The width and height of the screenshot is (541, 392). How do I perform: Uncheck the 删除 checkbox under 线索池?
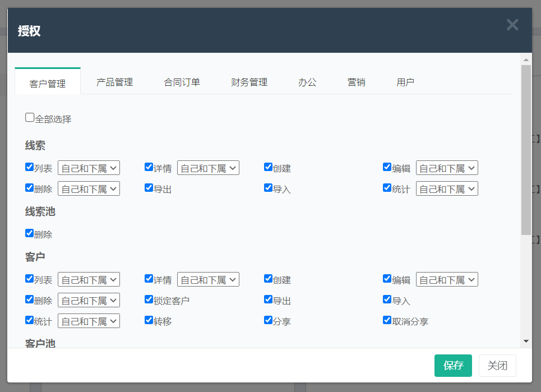click(x=29, y=233)
